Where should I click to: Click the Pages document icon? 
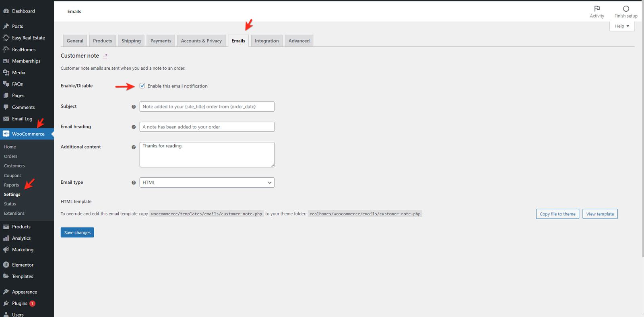click(6, 95)
